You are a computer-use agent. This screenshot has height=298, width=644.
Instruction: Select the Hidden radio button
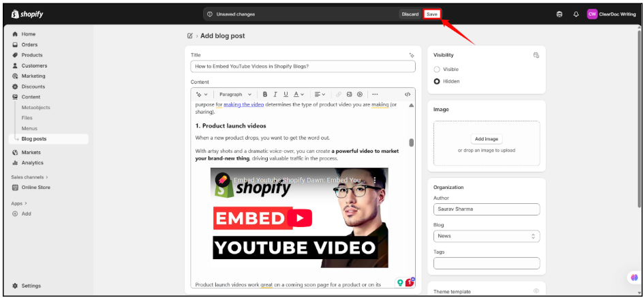437,81
